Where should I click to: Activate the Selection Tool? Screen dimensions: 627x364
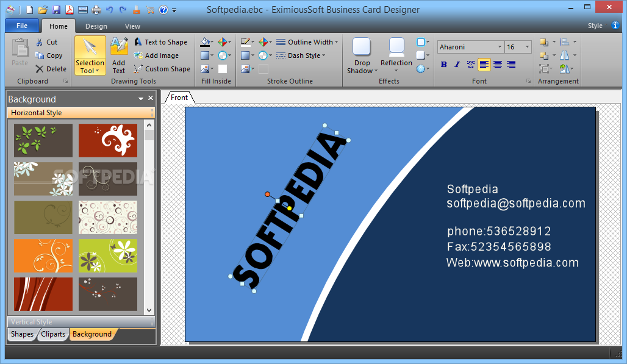[90, 55]
